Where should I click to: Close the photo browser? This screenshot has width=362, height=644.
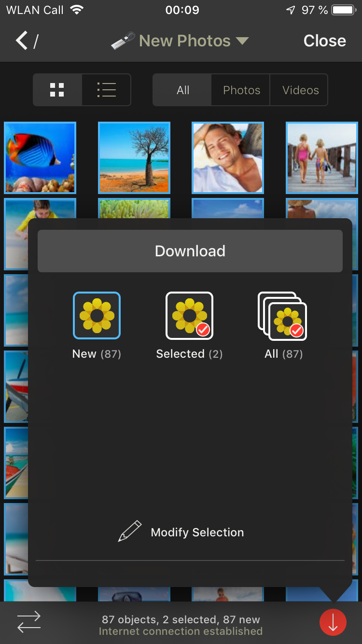[324, 41]
